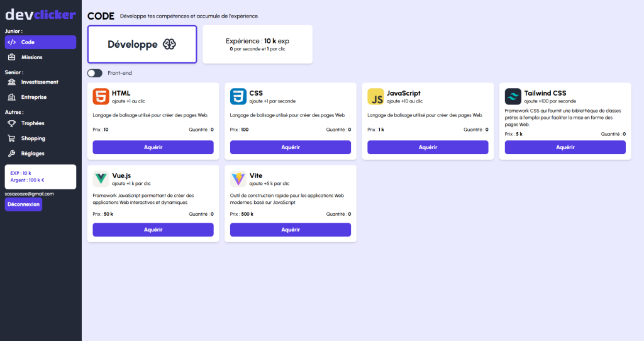This screenshot has width=644, height=341.
Task: Toggle the Front-end switch
Action: pos(95,73)
